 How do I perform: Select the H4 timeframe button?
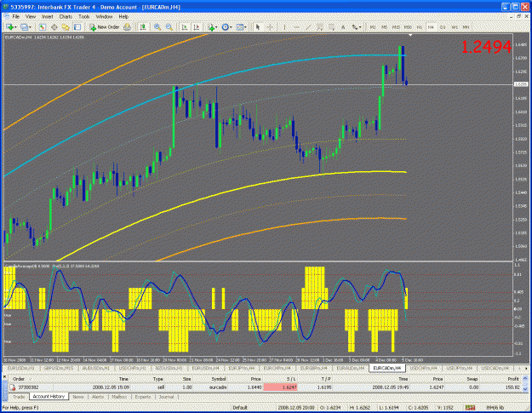(x=431, y=27)
